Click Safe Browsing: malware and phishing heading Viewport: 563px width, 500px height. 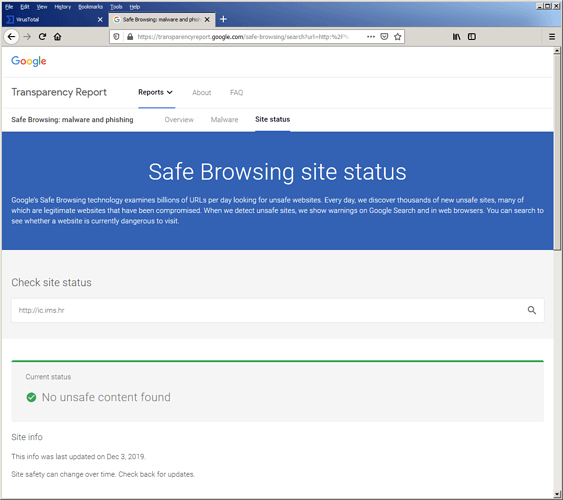[x=72, y=120]
